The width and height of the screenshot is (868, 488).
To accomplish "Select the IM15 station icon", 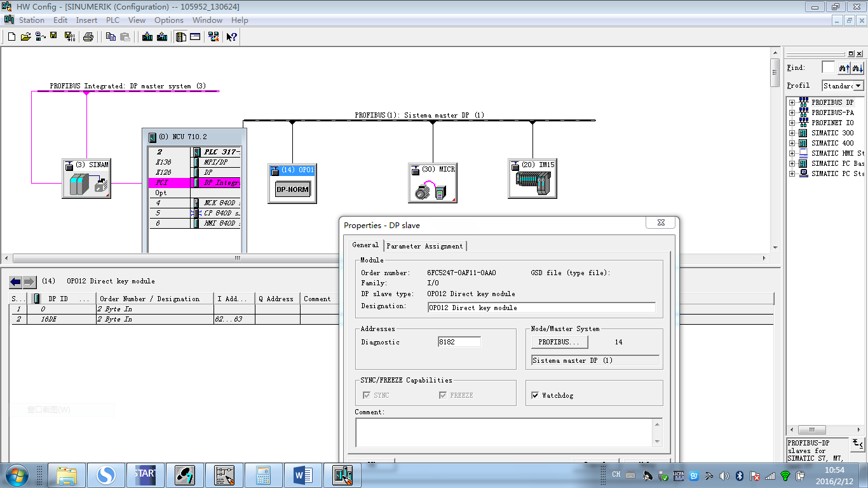I will 532,179.
